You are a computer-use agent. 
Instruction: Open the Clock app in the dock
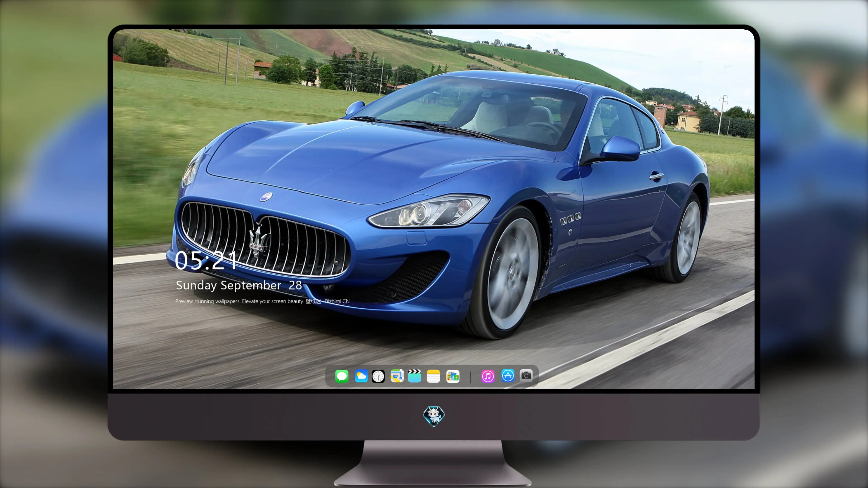378,376
